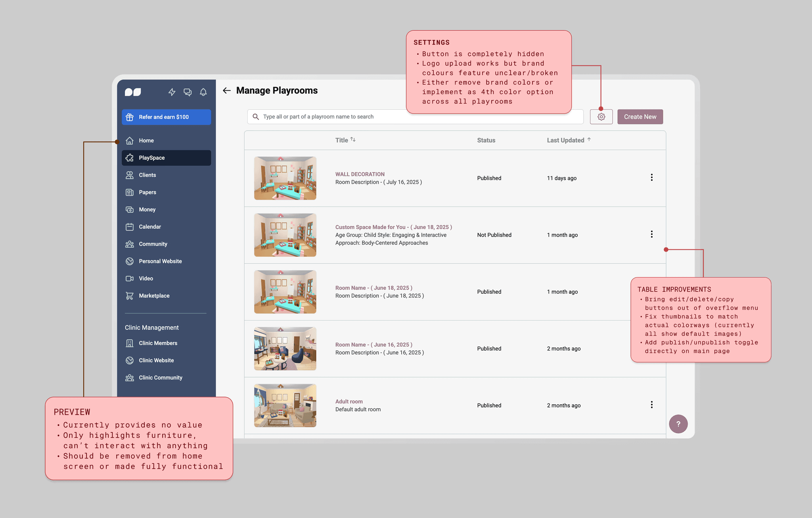Open overflow menu for Adult room row
Viewport: 812px width, 518px height.
651,405
